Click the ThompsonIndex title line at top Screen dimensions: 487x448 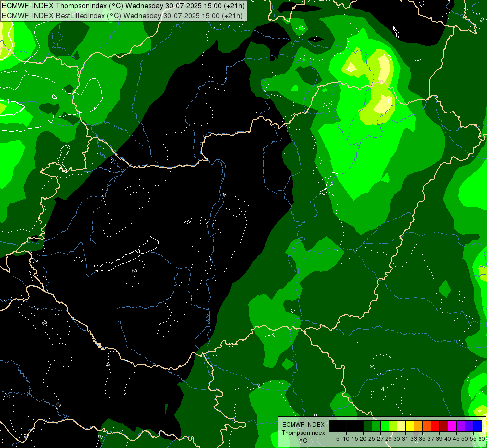point(123,6)
